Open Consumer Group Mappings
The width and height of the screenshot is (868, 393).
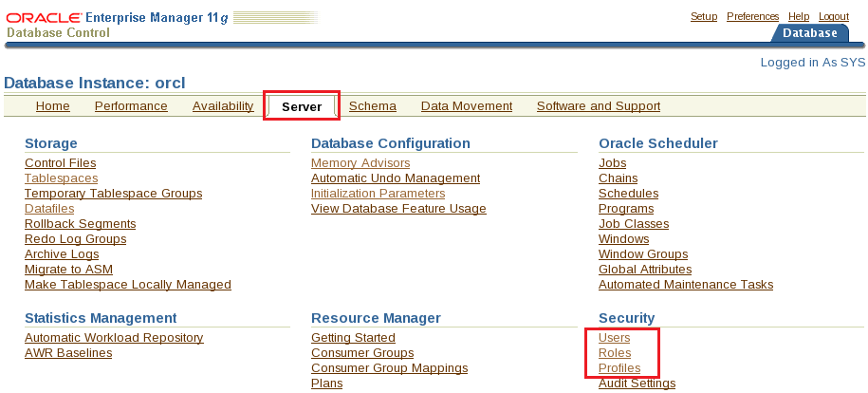point(390,368)
